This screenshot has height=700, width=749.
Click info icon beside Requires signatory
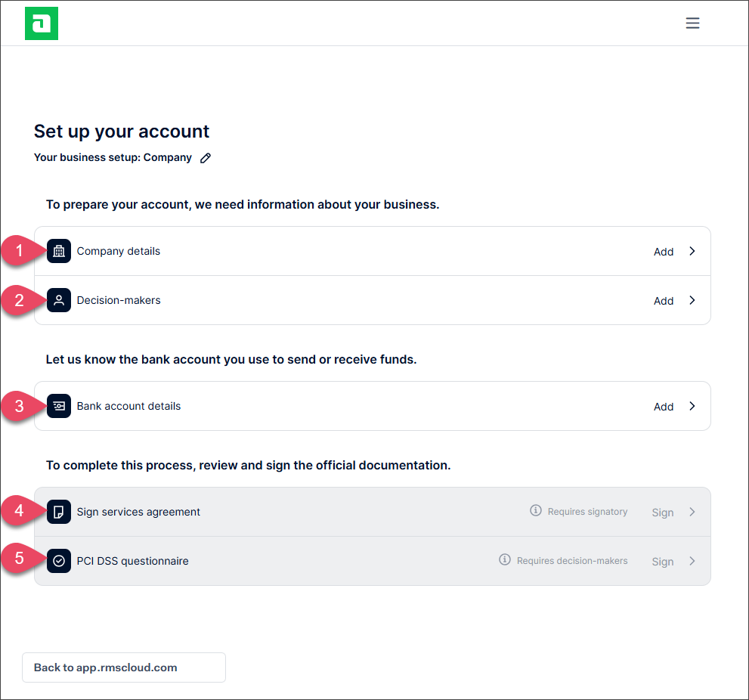[535, 510]
